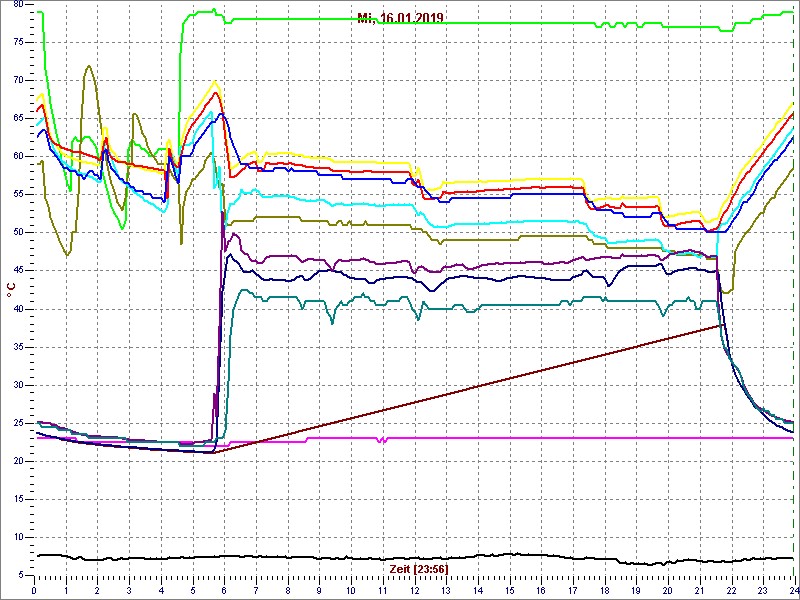Select the 45 label on temperature axis
The height and width of the screenshot is (600, 800).
[x=18, y=271]
